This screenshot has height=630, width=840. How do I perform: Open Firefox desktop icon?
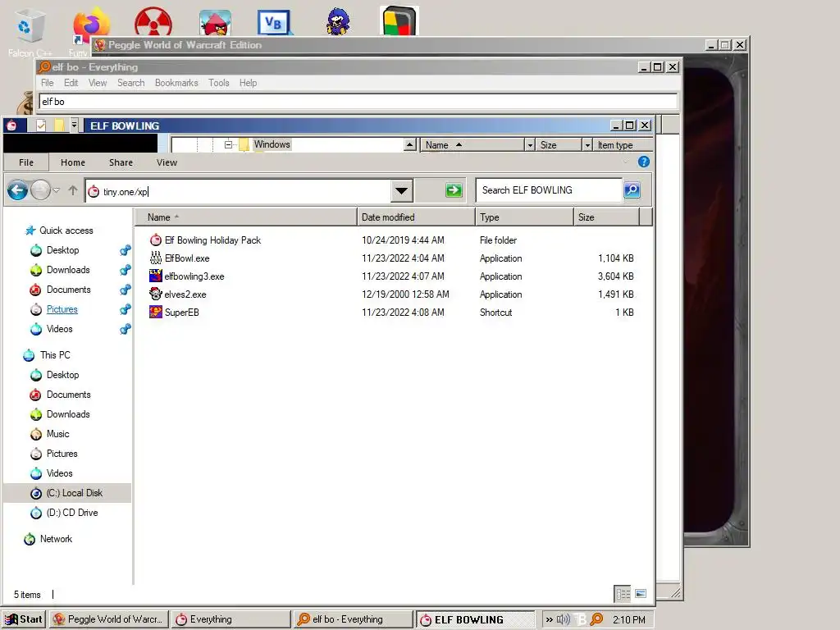(x=91, y=24)
